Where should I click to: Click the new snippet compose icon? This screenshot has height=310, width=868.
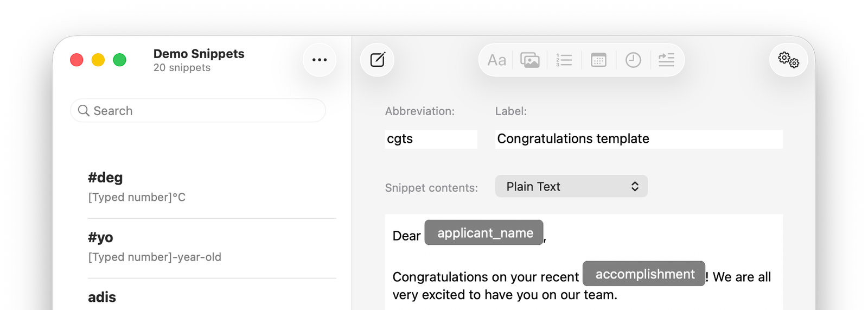pos(377,60)
